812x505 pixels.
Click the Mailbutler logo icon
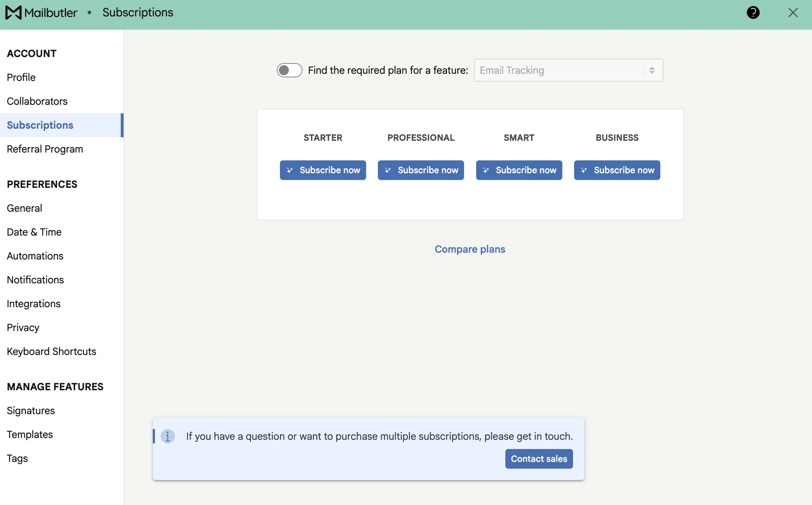pyautogui.click(x=14, y=13)
